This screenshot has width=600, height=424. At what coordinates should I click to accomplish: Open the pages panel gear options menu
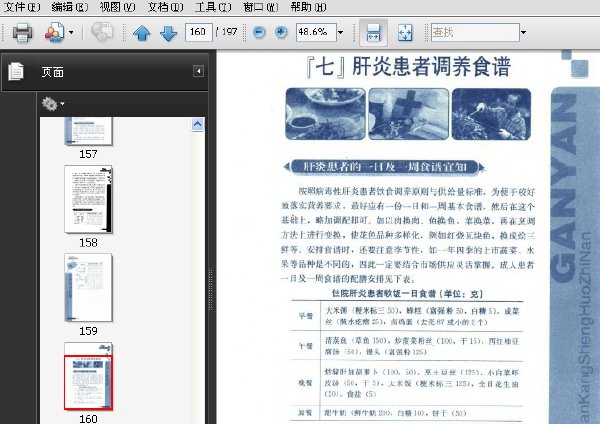coord(53,103)
